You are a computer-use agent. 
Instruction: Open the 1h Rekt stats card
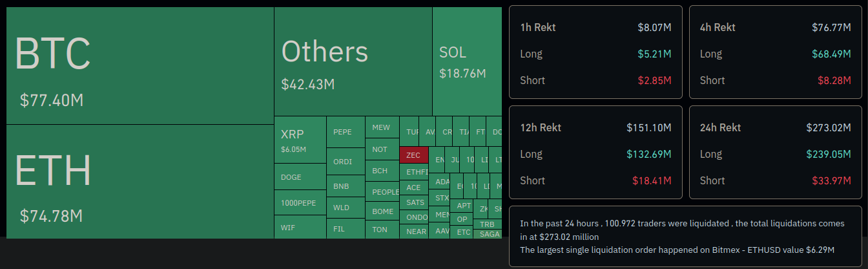click(x=595, y=53)
